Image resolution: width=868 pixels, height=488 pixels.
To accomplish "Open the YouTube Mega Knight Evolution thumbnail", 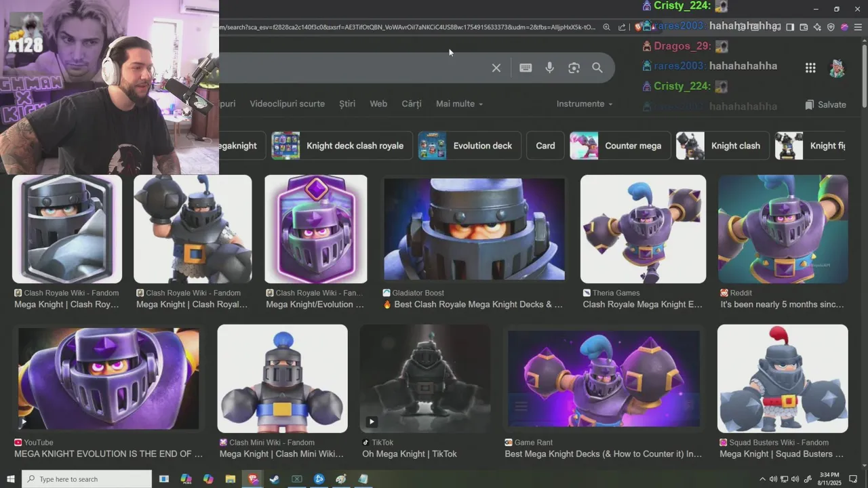I will pyautogui.click(x=108, y=379).
